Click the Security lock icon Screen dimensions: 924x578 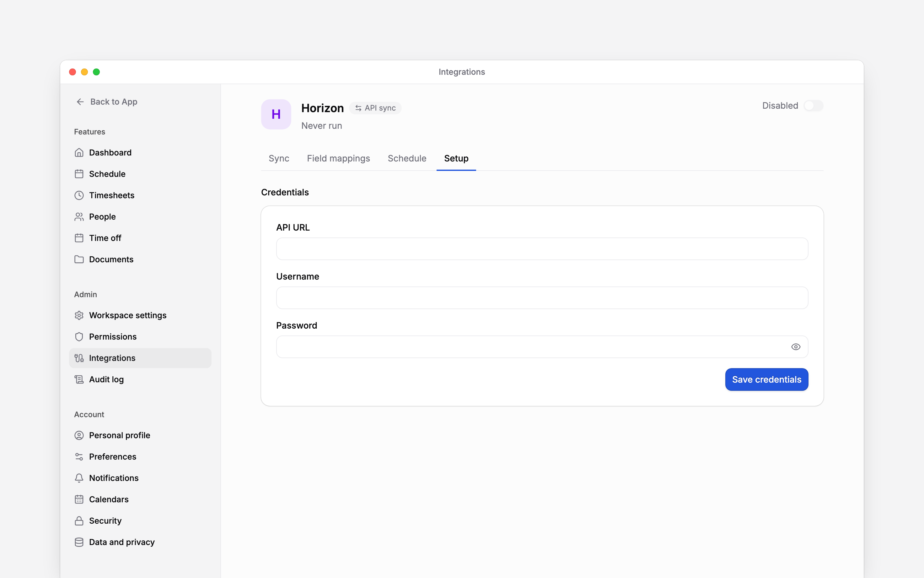79,521
